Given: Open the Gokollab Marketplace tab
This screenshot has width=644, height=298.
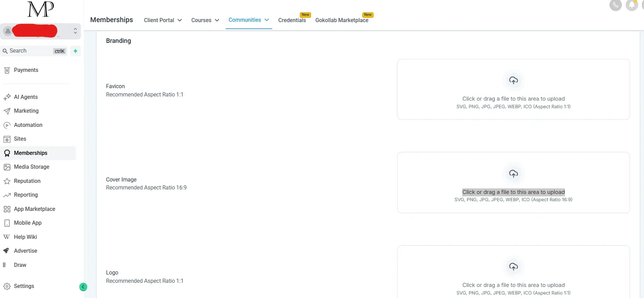Looking at the screenshot, I should pyautogui.click(x=342, y=20).
